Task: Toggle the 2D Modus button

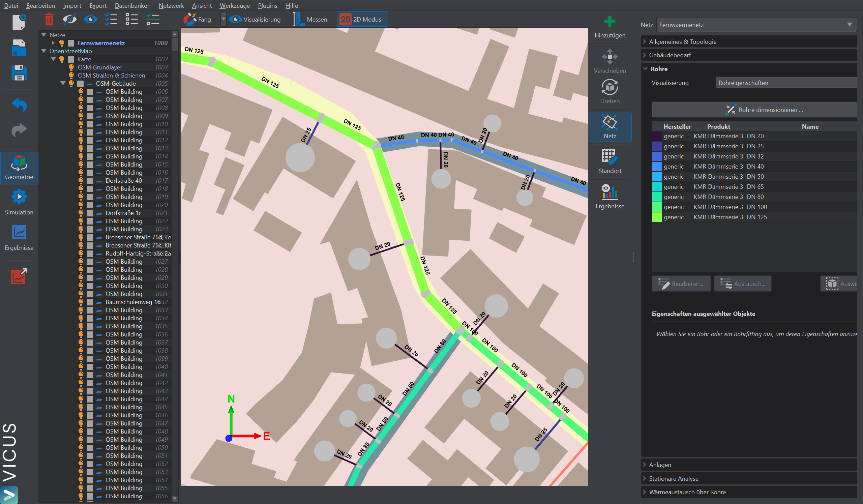Action: point(362,20)
